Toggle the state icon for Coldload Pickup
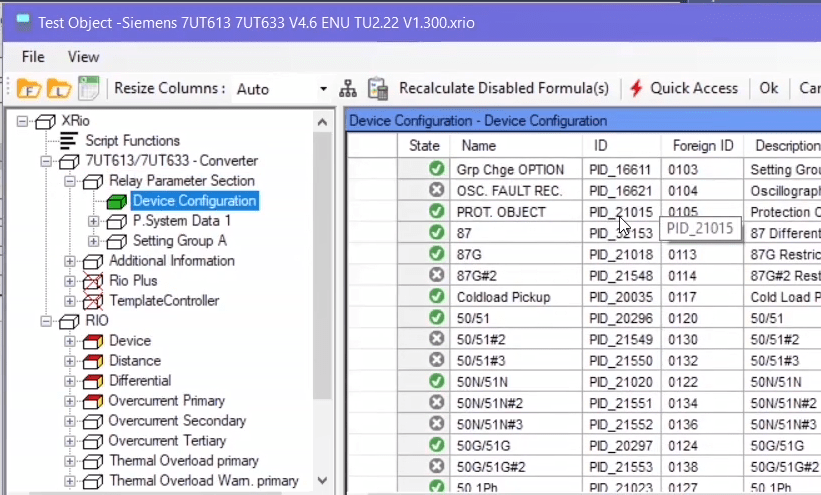The width and height of the screenshot is (821, 495). [x=436, y=296]
